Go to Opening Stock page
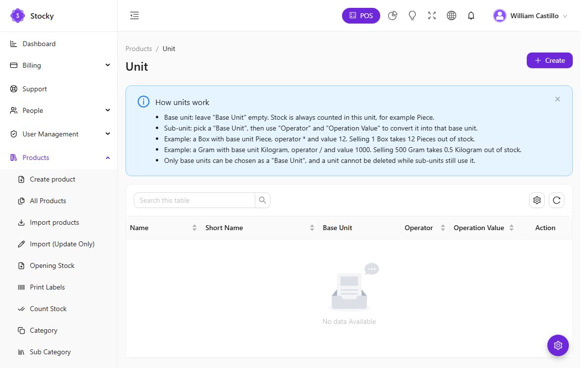The width and height of the screenshot is (588, 368). click(x=59, y=265)
